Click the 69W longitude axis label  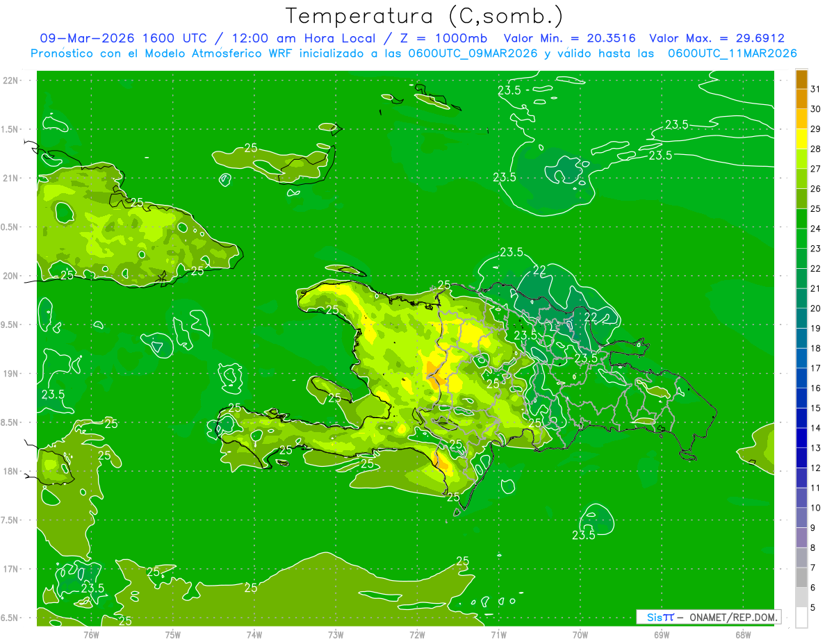[662, 634]
